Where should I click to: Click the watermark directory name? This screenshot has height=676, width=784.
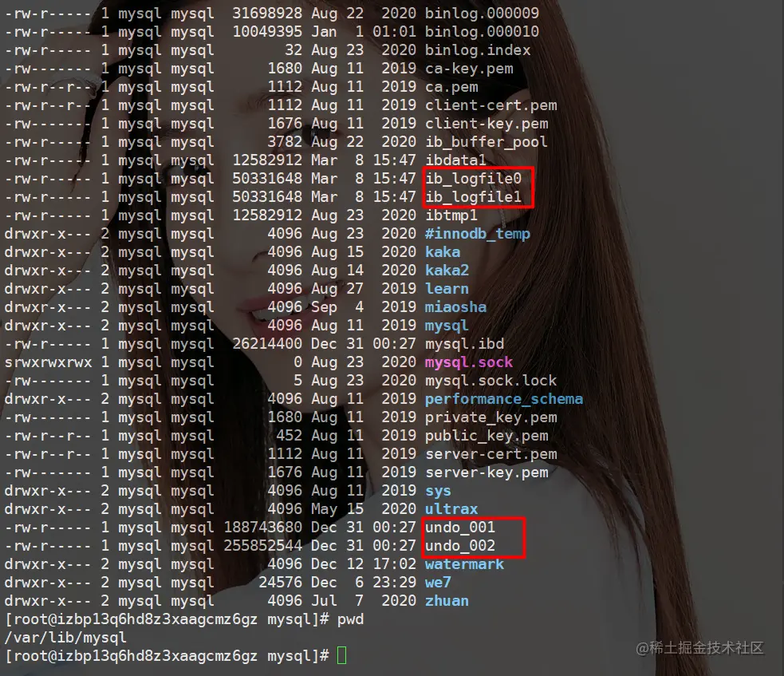coord(464,564)
